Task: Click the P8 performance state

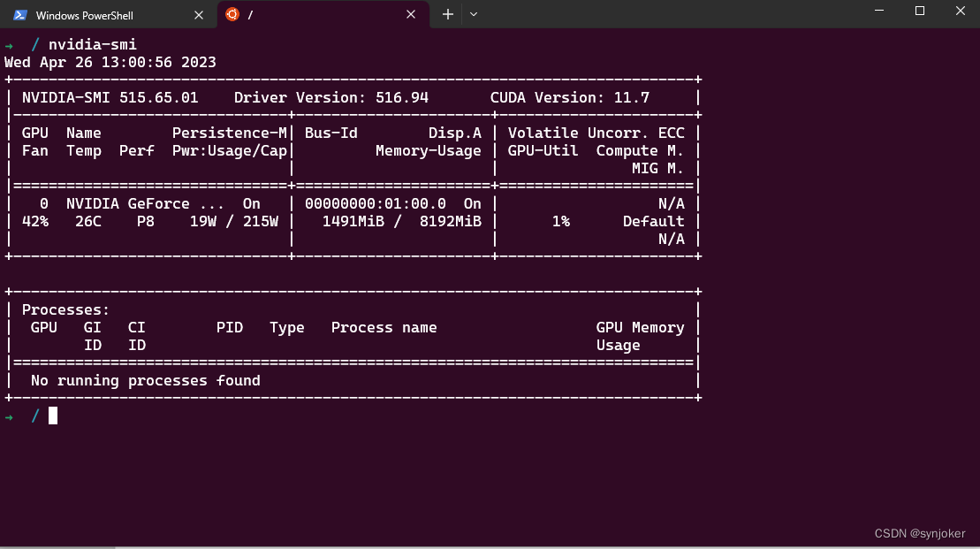Action: [x=146, y=221]
